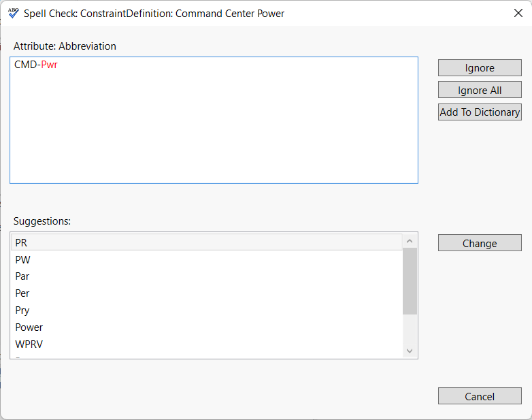Close the Spell Check dialog window
Screen dimensions: 532x420
click(517, 13)
